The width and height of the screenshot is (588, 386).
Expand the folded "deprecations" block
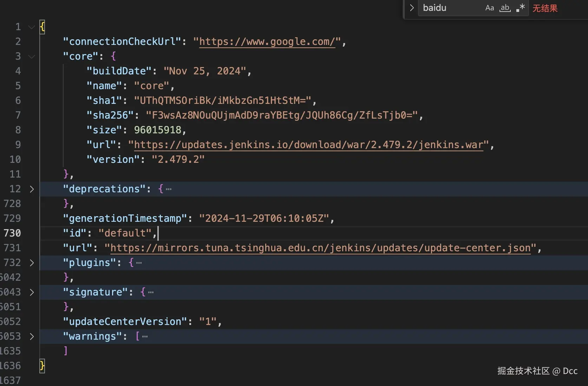pyautogui.click(x=32, y=189)
